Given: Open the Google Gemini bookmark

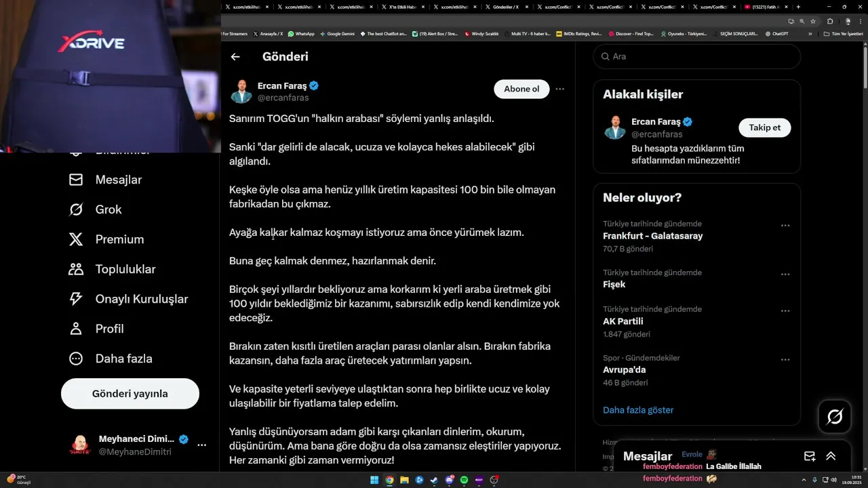Looking at the screenshot, I should (337, 33).
